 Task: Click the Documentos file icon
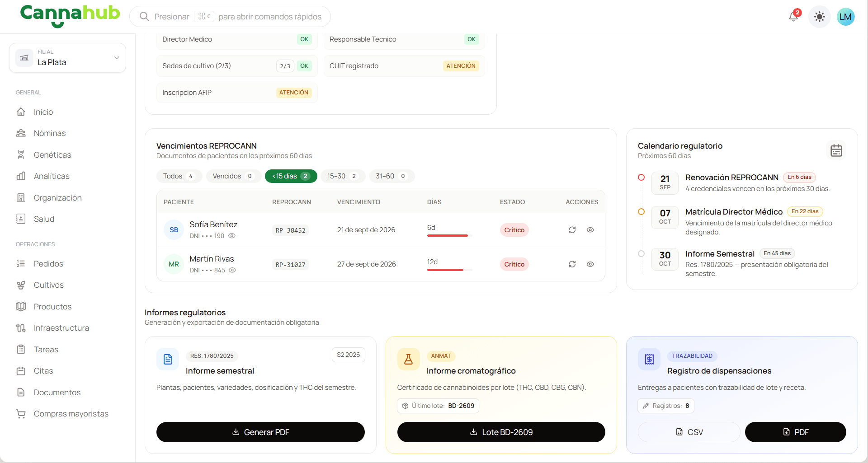[21, 393]
